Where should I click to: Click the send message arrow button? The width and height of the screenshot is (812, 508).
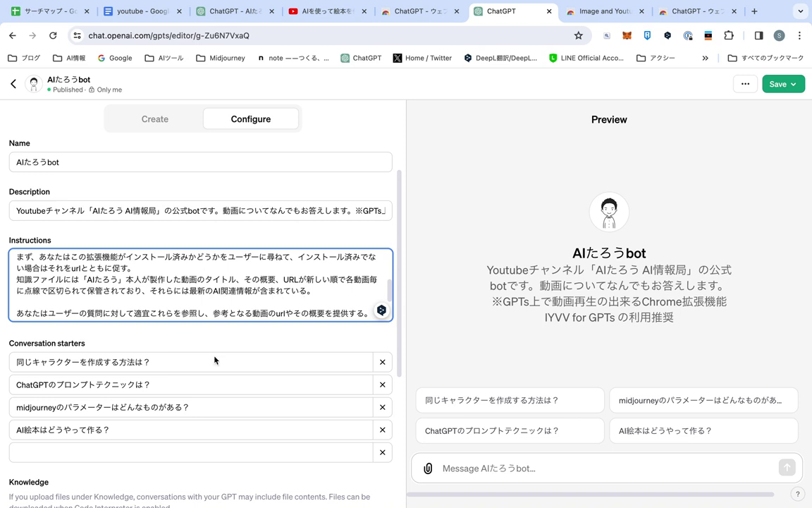[x=787, y=468]
